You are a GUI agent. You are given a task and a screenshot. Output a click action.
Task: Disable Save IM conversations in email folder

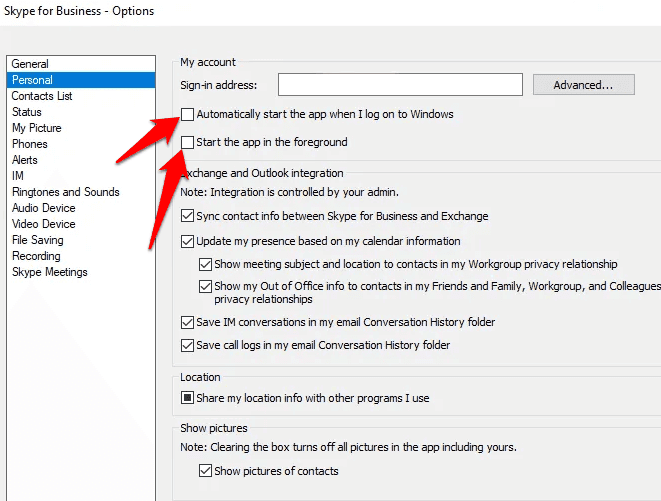tap(188, 322)
